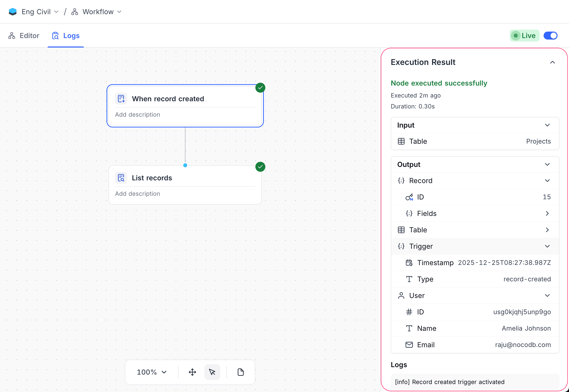
Task: Click the pan/move canvas tool
Action: pos(192,372)
